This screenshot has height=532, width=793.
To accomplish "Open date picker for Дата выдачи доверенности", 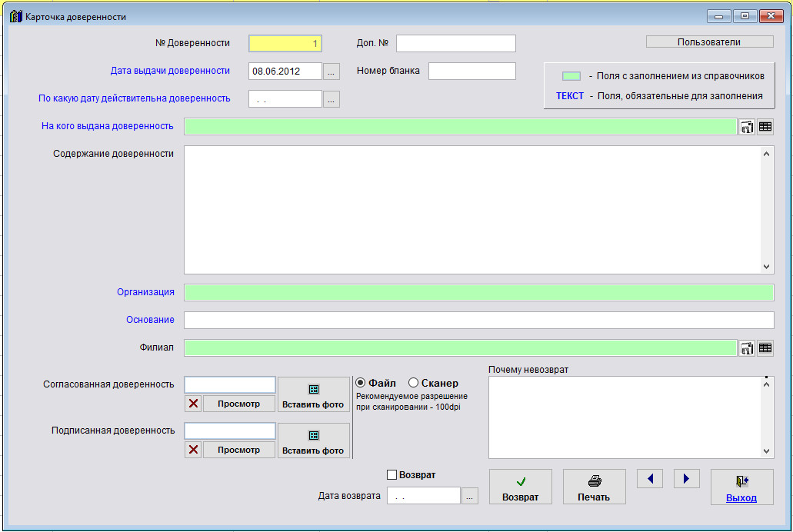I will pyautogui.click(x=332, y=71).
